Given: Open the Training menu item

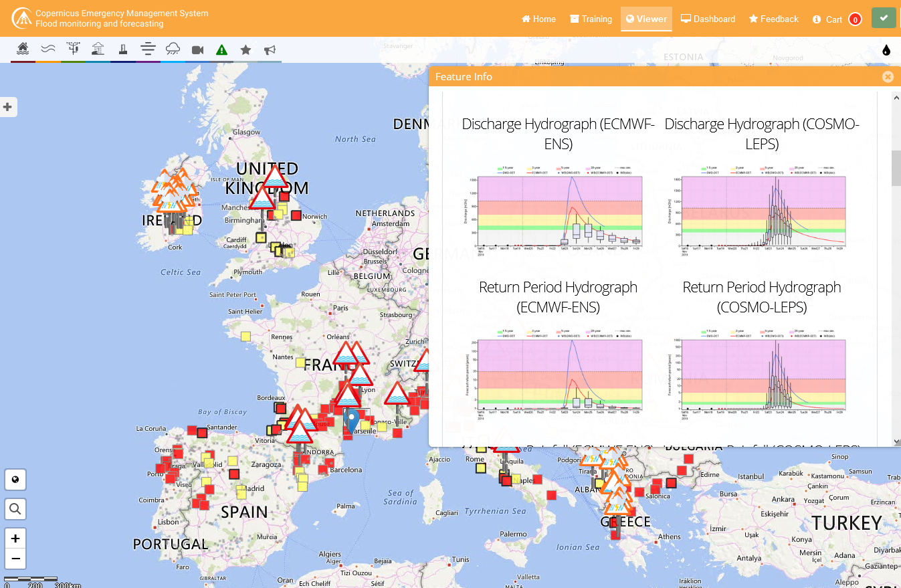Looking at the screenshot, I should [591, 19].
